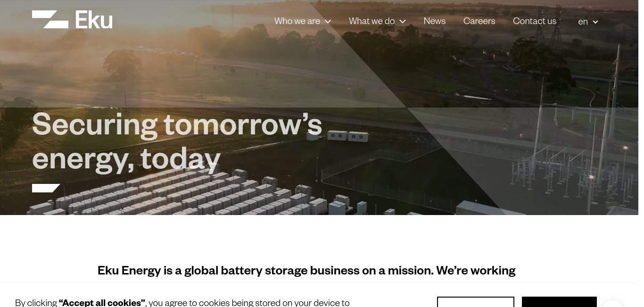This screenshot has width=644, height=307.
Task: Click the arrow next to en
Action: pyautogui.click(x=595, y=22)
